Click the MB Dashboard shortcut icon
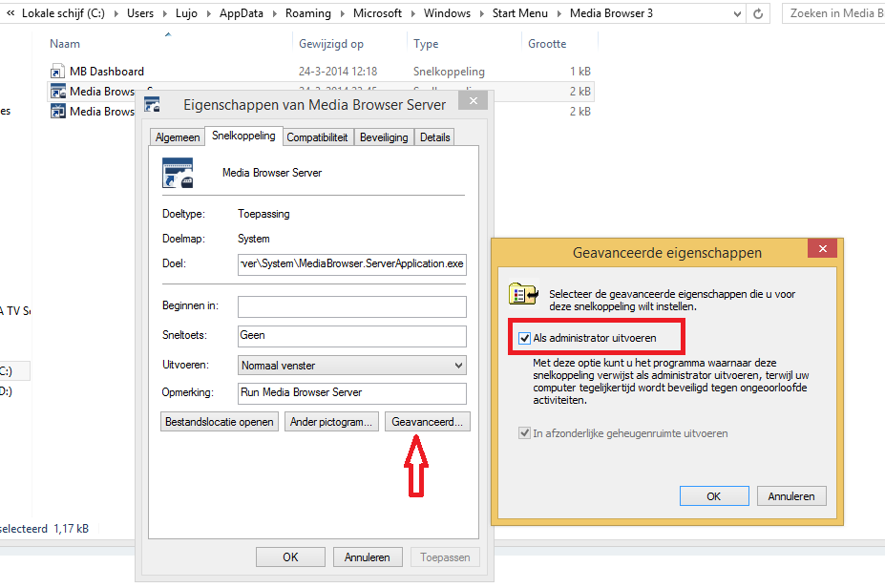The width and height of the screenshot is (885, 588). click(57, 71)
